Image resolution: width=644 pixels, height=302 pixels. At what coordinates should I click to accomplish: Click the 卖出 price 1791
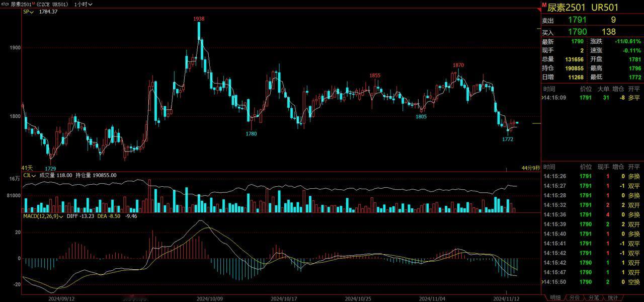pyautogui.click(x=577, y=20)
